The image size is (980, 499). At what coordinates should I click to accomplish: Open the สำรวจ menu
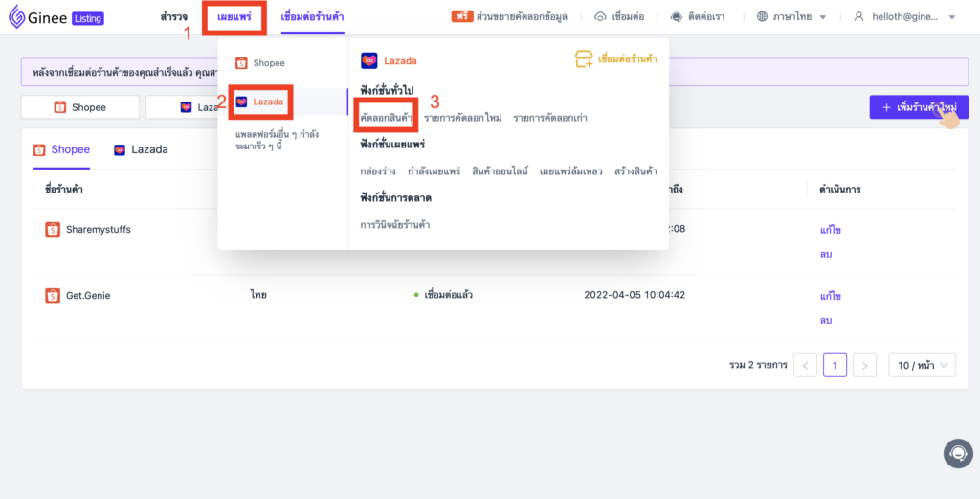click(173, 17)
